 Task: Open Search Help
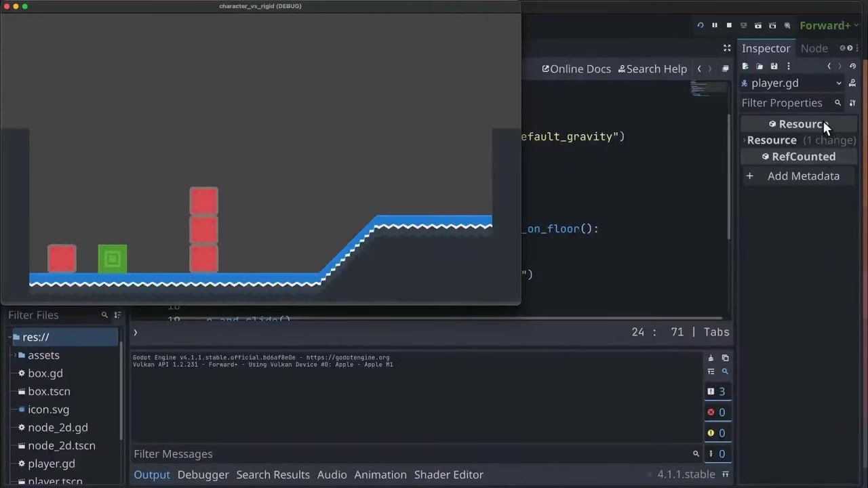pos(652,68)
